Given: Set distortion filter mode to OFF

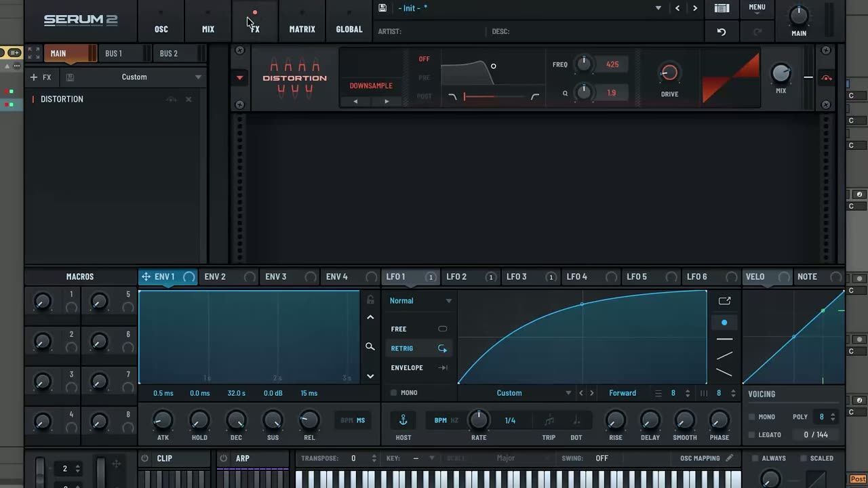Looking at the screenshot, I should pos(424,59).
